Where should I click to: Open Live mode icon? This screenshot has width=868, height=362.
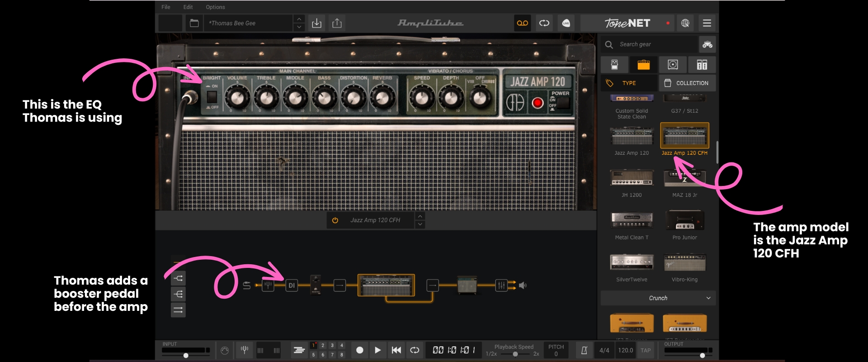566,23
